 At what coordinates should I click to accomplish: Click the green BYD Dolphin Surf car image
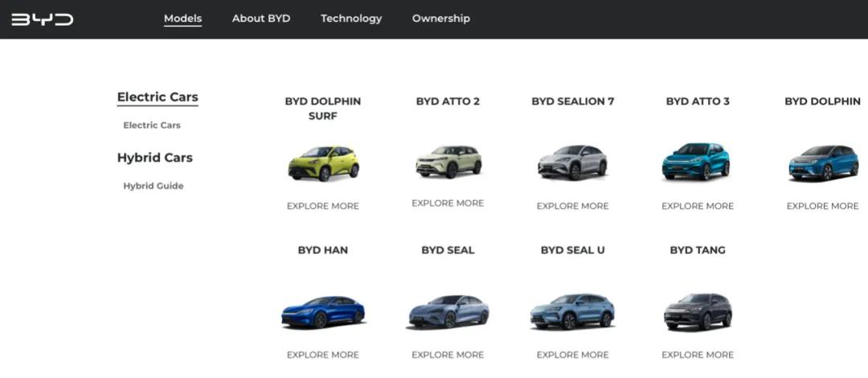point(323,163)
